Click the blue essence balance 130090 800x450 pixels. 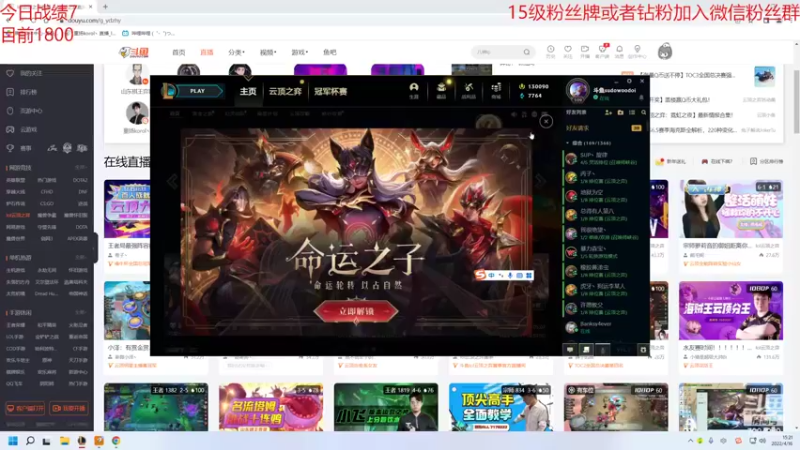534,86
